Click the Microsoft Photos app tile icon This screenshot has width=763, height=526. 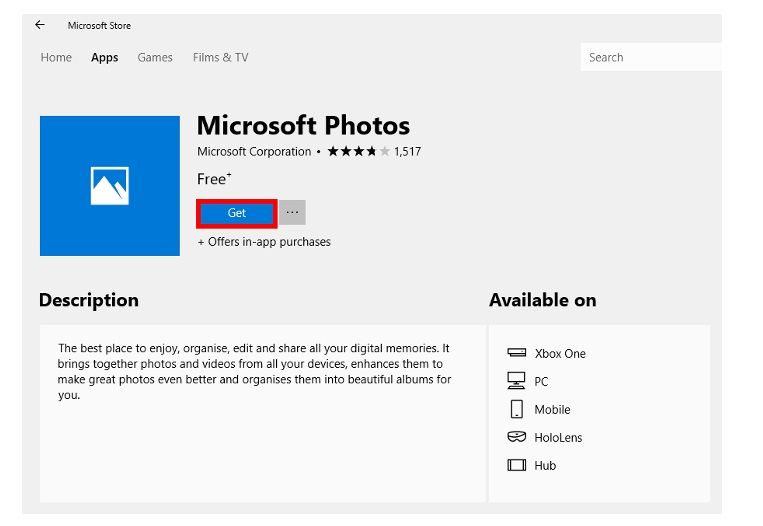110,186
